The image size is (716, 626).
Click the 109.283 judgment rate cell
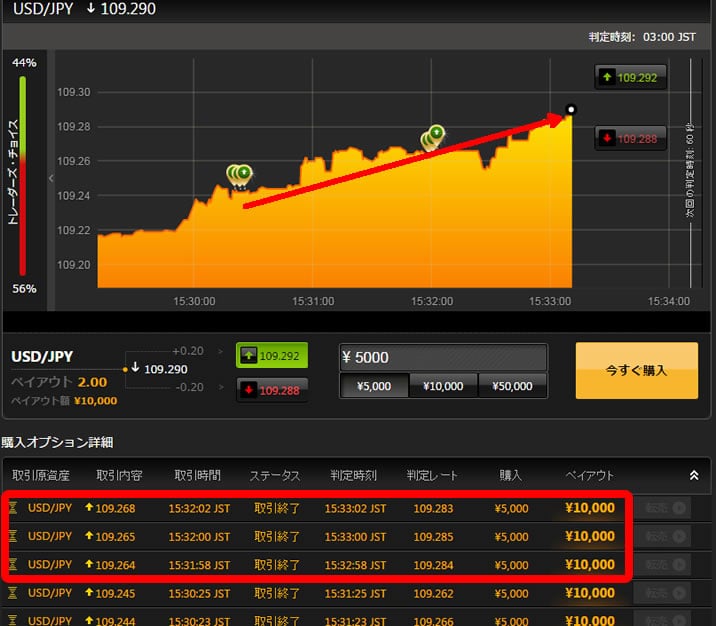point(433,508)
